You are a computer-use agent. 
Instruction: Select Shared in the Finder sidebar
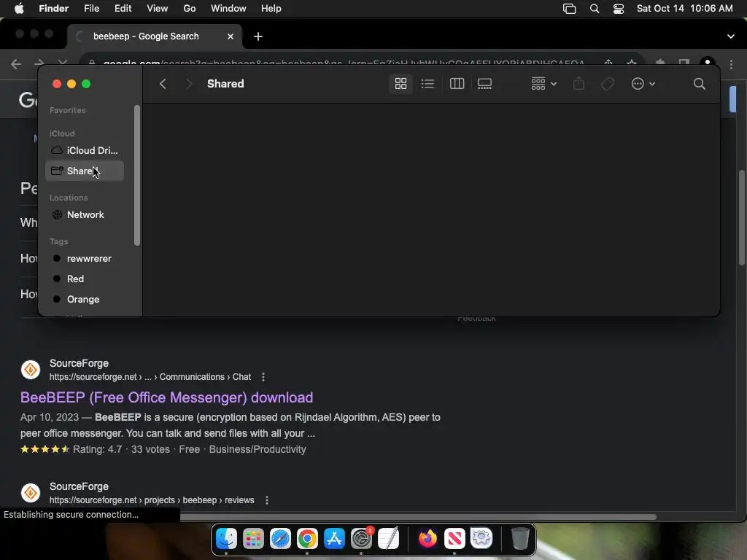click(85, 171)
